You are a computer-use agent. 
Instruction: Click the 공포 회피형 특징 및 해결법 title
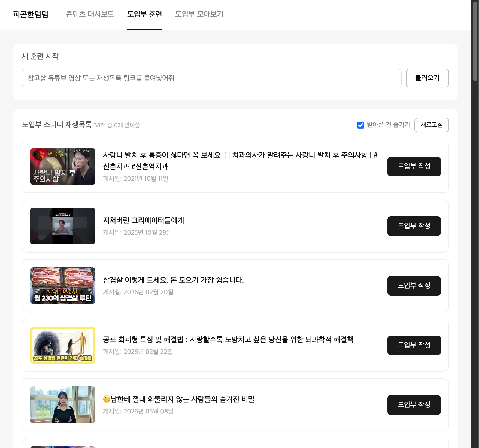click(x=228, y=339)
